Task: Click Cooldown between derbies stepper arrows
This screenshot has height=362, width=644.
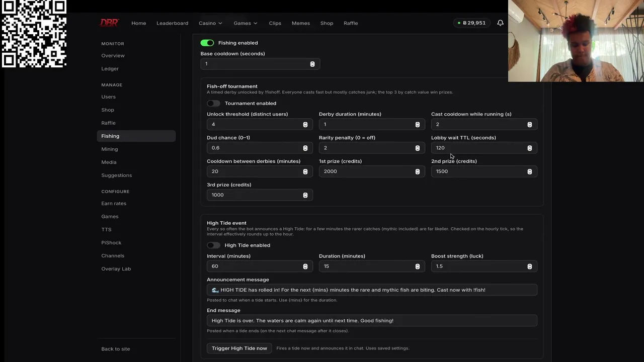Action: (305, 171)
